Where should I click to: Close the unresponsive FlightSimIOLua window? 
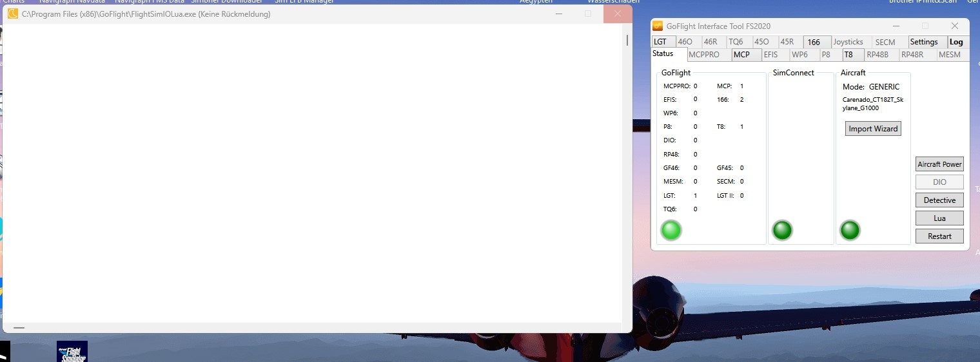click(x=618, y=14)
